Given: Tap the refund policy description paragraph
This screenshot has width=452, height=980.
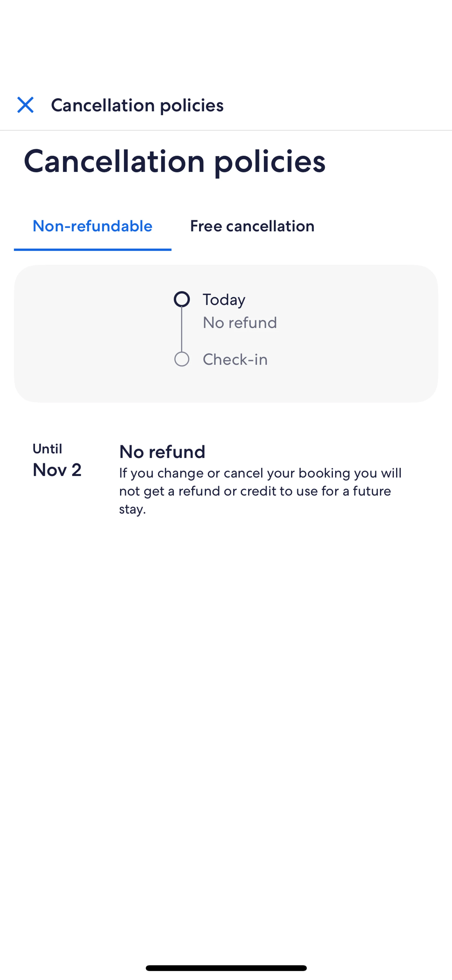Looking at the screenshot, I should pyautogui.click(x=260, y=491).
